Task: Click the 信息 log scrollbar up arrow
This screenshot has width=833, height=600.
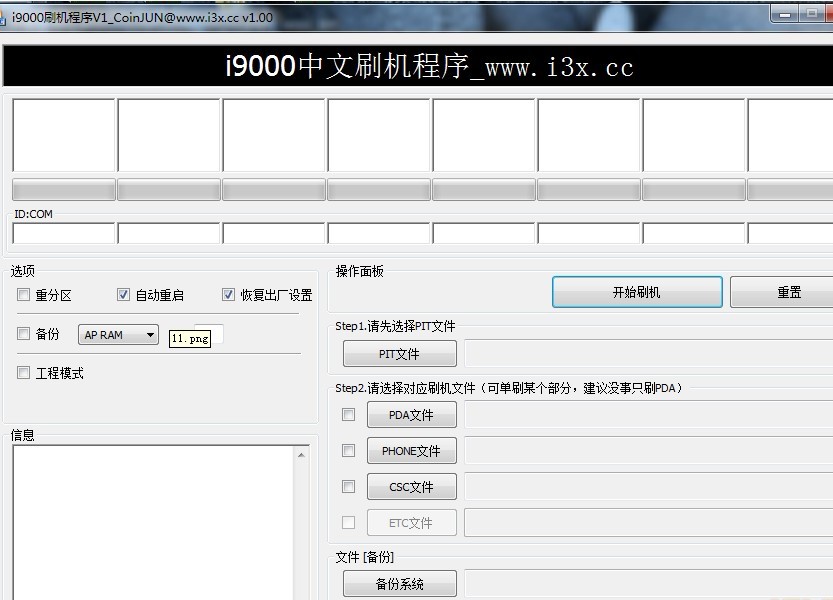Action: tap(301, 455)
